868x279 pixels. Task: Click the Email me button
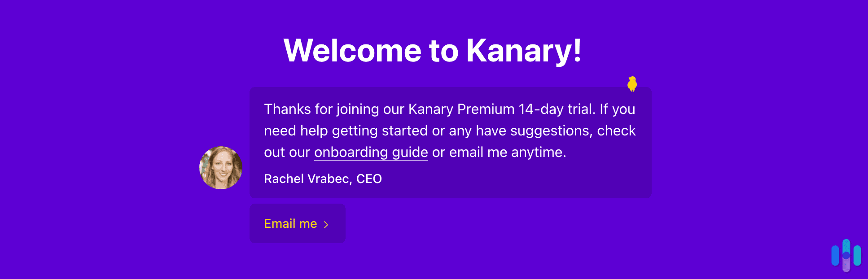click(x=297, y=223)
